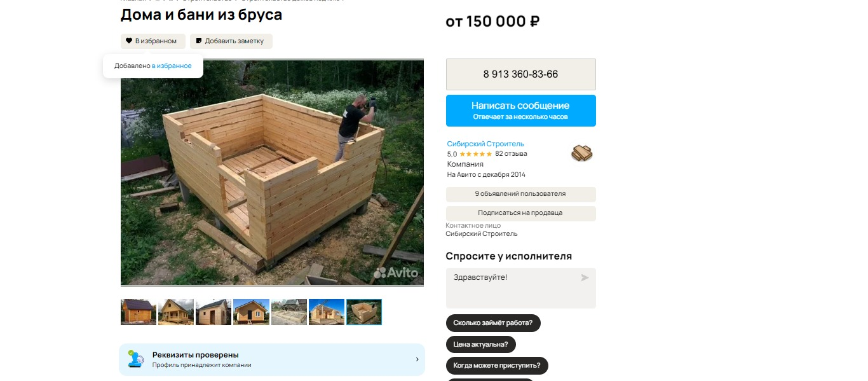This screenshot has width=868, height=381.
Task: View the 82 отзыва reviews
Action: 511,154
